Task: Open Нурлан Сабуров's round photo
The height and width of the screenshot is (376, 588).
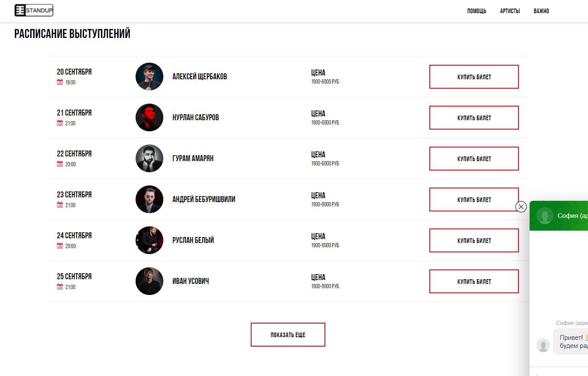Action: 149,118
